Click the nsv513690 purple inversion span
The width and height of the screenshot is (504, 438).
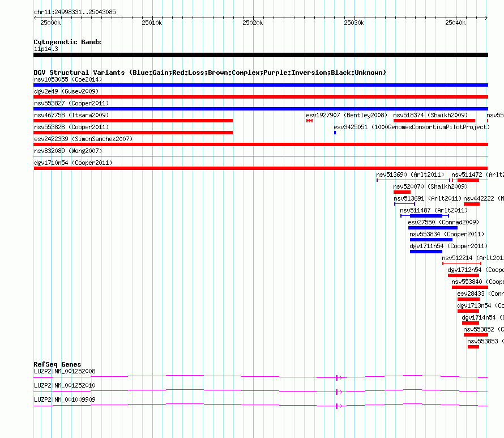(x=413, y=180)
